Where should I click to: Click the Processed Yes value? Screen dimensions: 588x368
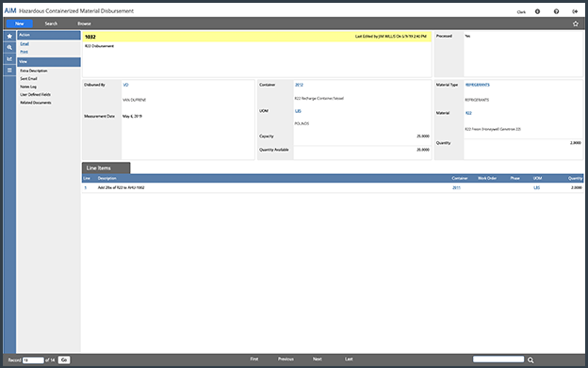click(467, 37)
